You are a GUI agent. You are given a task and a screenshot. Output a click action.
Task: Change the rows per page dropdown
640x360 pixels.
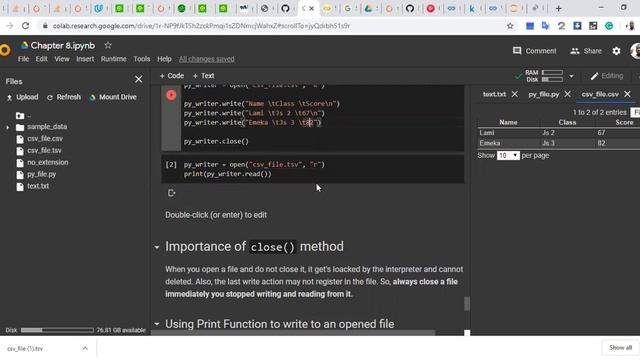pos(508,156)
